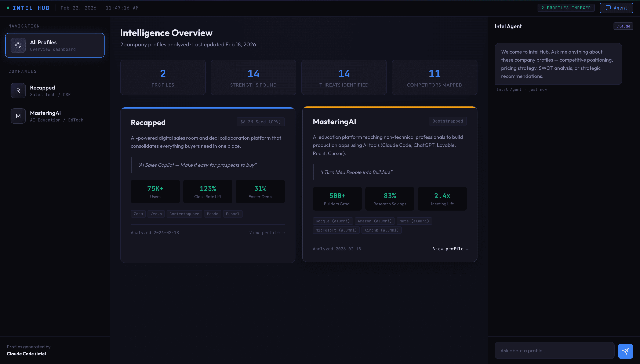Click the Claude Code /intel footer text
The height and width of the screenshot is (364, 640).
click(x=26, y=354)
